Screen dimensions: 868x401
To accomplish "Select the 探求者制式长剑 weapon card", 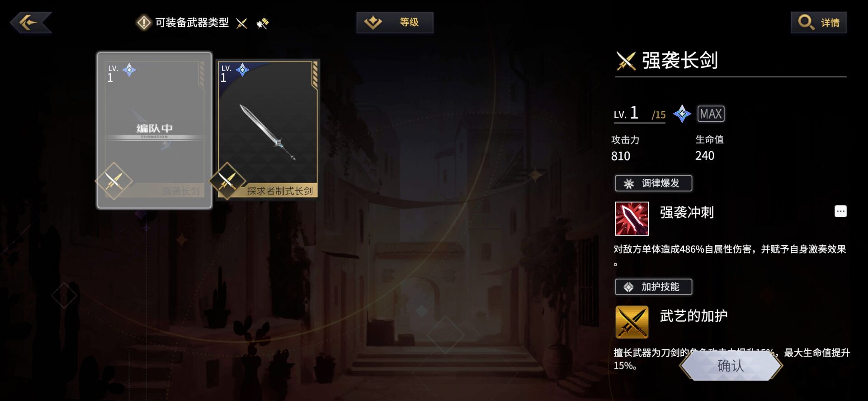I will [x=268, y=129].
